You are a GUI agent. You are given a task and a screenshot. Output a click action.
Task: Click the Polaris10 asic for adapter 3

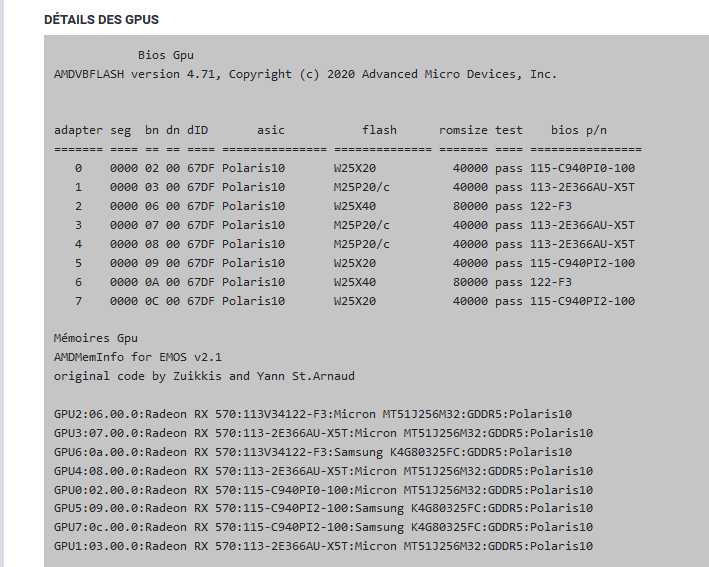(253, 225)
